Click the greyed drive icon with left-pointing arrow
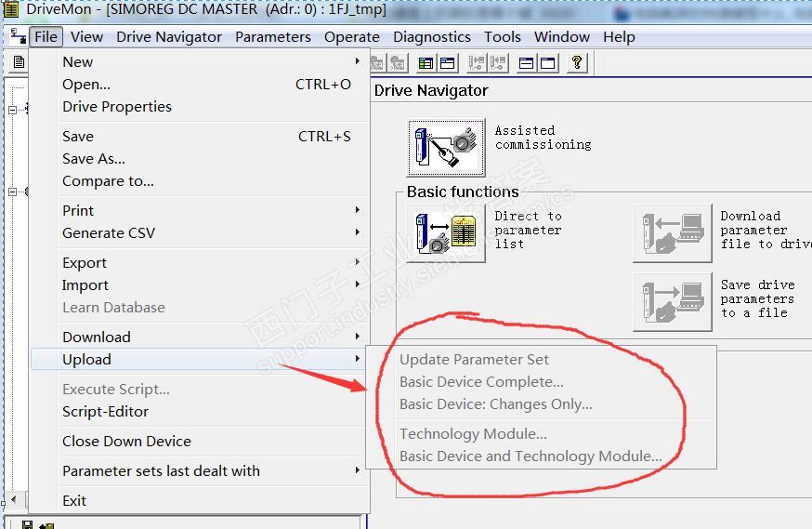 point(498,63)
